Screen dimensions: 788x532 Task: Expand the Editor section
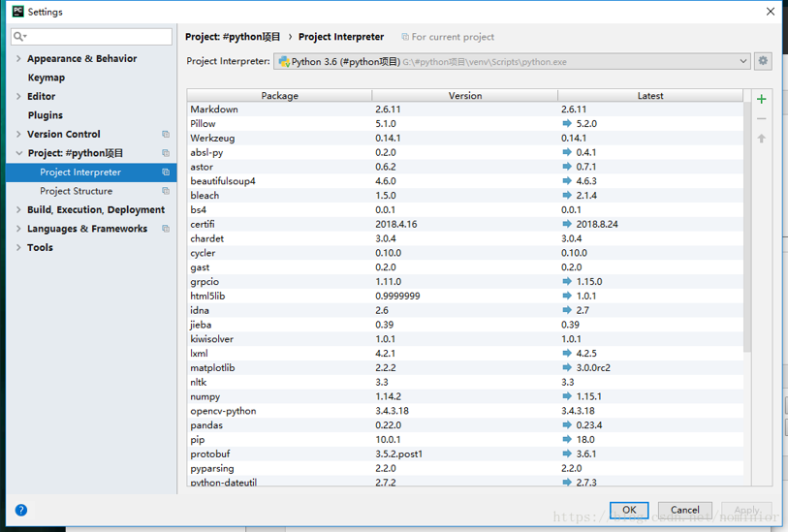(18, 96)
